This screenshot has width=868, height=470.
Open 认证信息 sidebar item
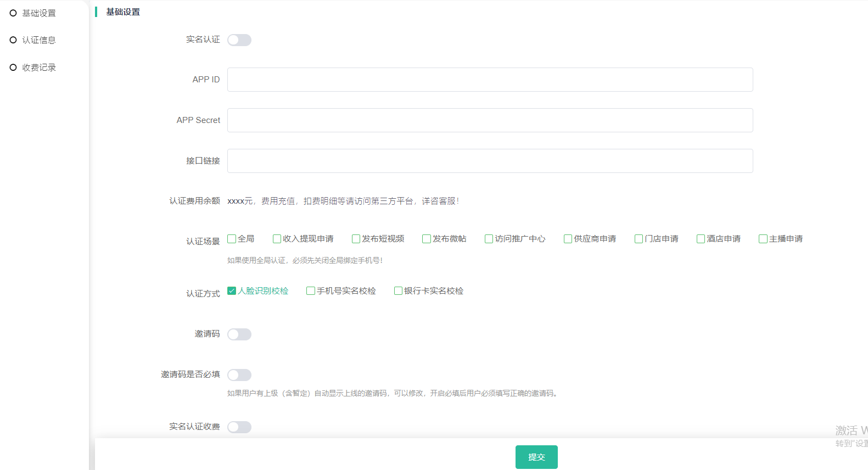tap(38, 40)
